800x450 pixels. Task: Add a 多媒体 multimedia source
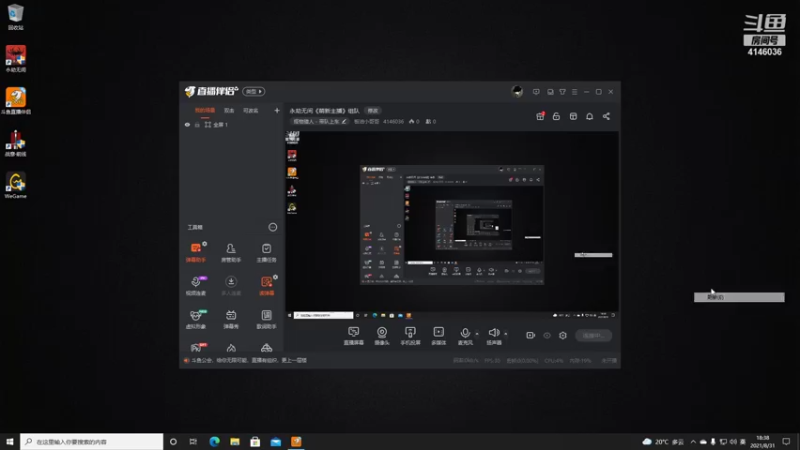(439, 336)
